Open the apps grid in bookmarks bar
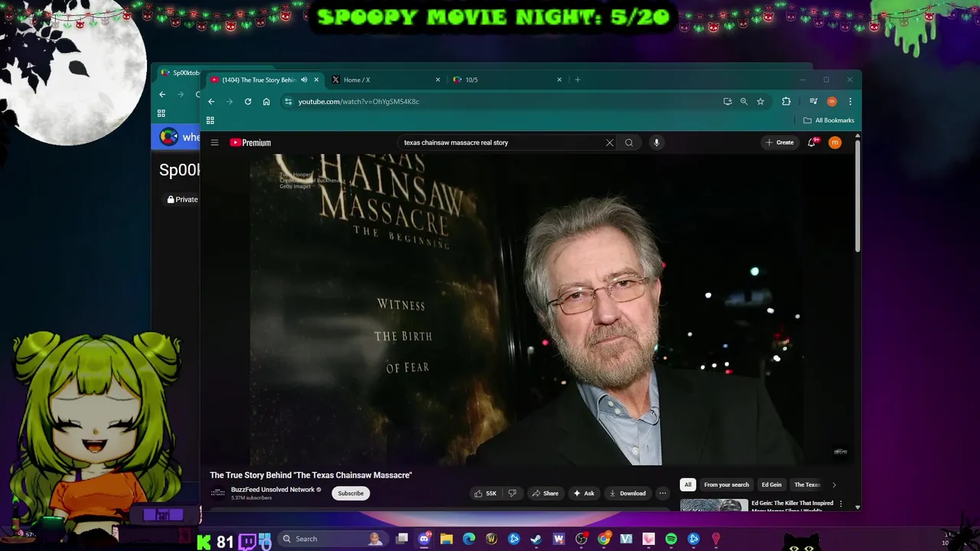 point(210,120)
